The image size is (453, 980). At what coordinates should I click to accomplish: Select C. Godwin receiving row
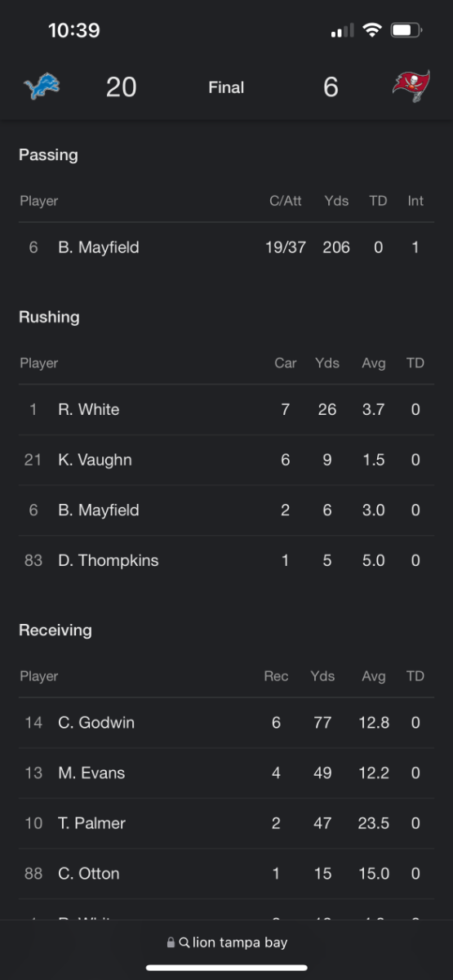(226, 722)
